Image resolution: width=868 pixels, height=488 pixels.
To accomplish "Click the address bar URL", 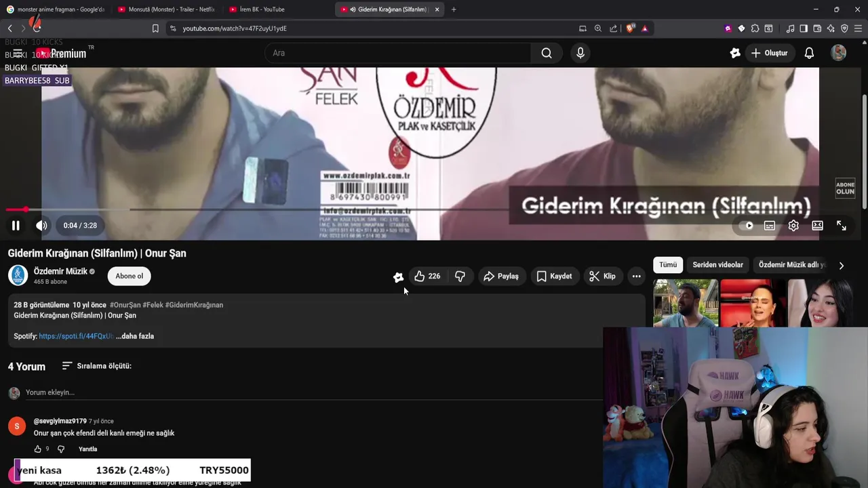I will click(x=235, y=28).
